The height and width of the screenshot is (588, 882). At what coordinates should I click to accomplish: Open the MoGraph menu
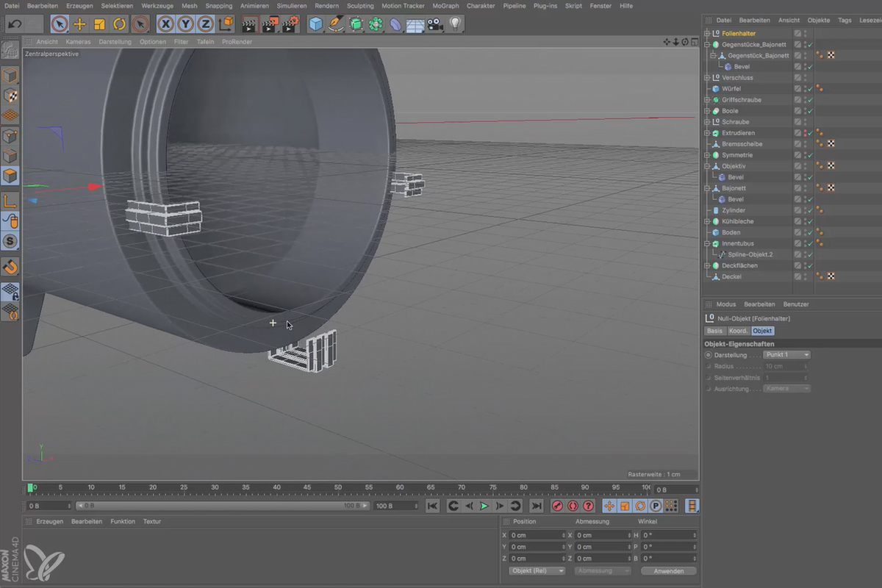445,5
